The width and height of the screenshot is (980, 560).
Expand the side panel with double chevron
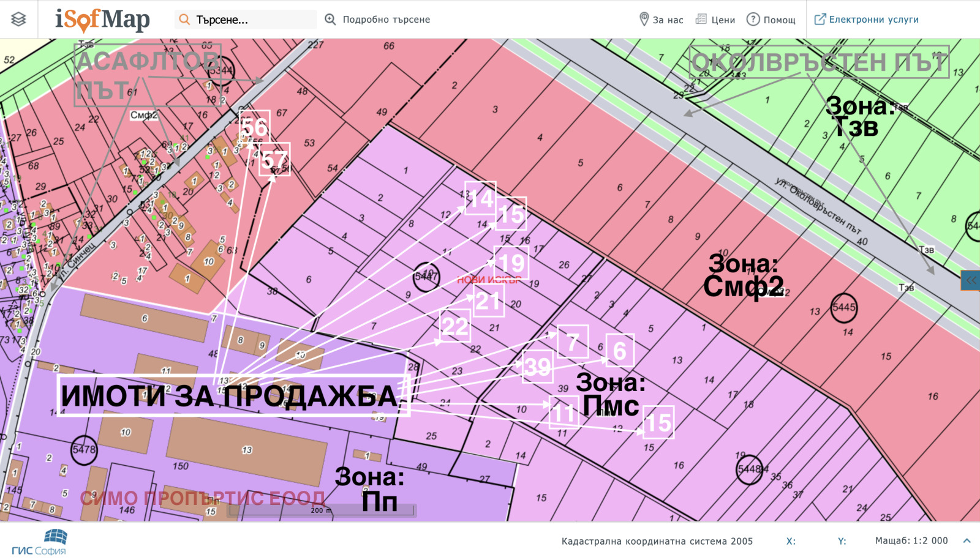click(x=971, y=280)
